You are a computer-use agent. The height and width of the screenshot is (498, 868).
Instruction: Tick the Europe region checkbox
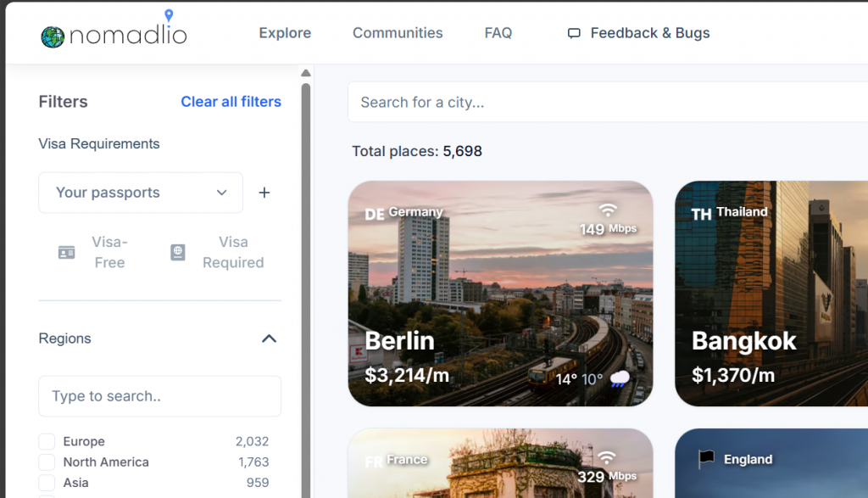[47, 441]
